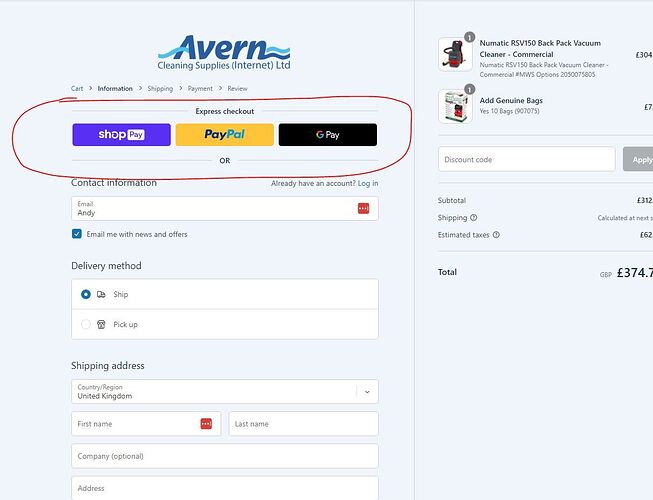Click the Add Genuine Bags thumbnail
This screenshot has height=500, width=653.
455,107
